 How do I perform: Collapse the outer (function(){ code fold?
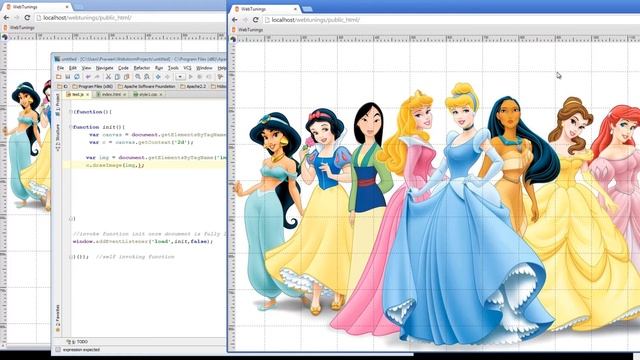pos(70,112)
